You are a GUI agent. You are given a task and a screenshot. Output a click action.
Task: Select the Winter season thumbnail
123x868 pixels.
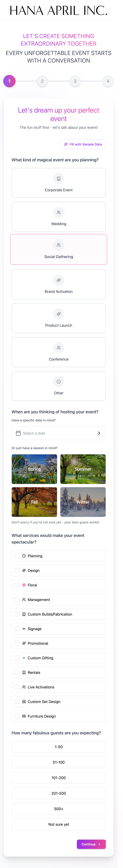tap(83, 502)
